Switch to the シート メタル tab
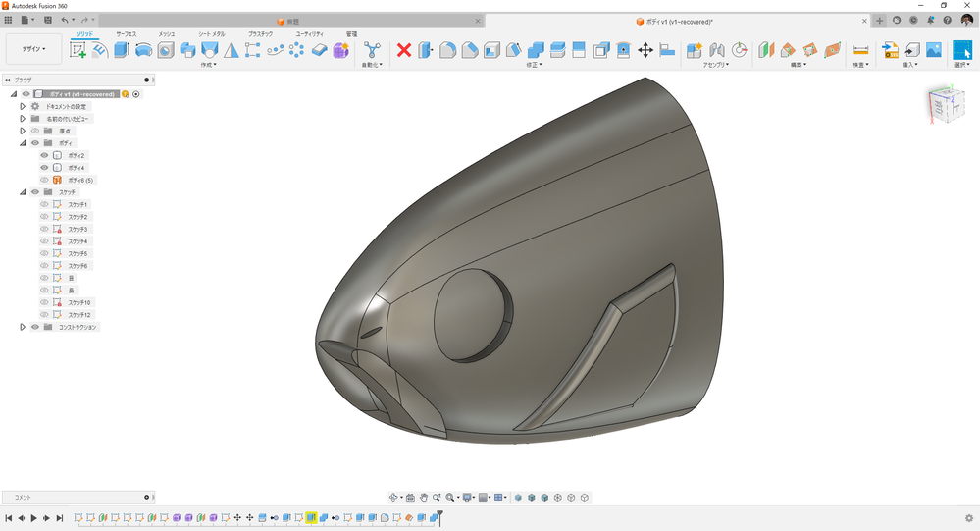The width and height of the screenshot is (980, 531). coord(212,34)
